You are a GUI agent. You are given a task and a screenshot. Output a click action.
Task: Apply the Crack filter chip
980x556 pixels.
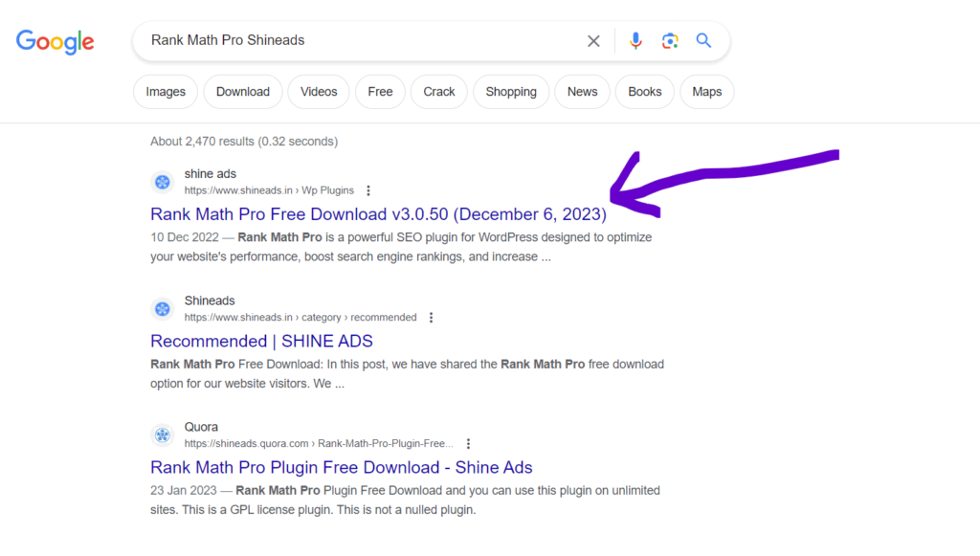pos(438,92)
